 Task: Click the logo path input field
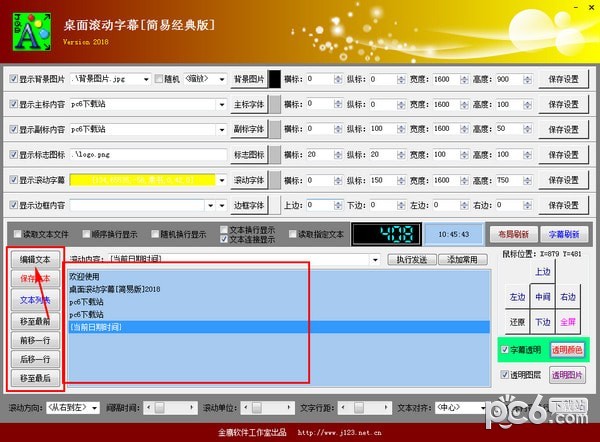pyautogui.click(x=148, y=155)
